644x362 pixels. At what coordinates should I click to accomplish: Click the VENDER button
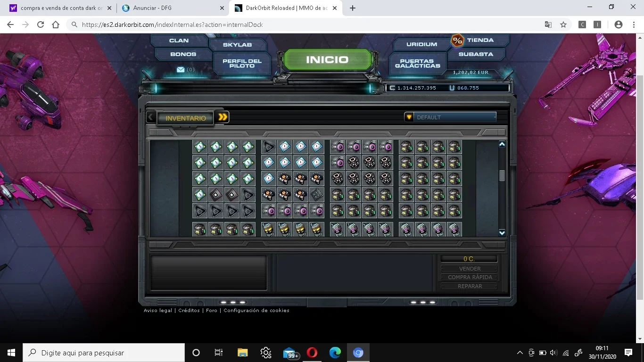pos(470,268)
